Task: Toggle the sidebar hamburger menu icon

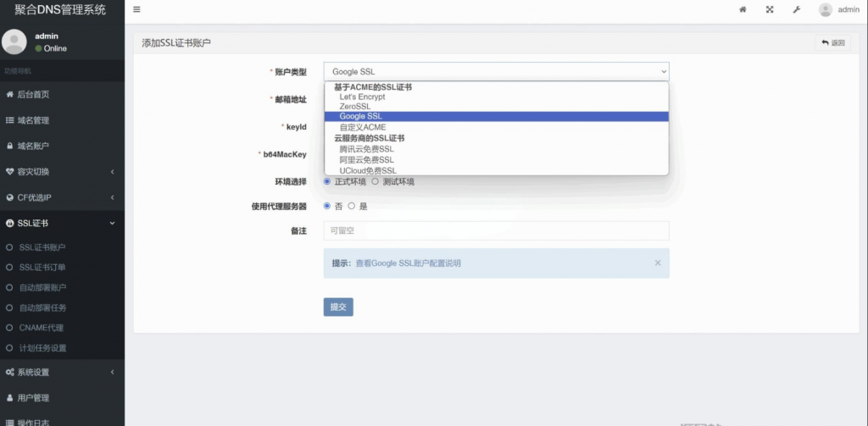Action: coord(136,9)
